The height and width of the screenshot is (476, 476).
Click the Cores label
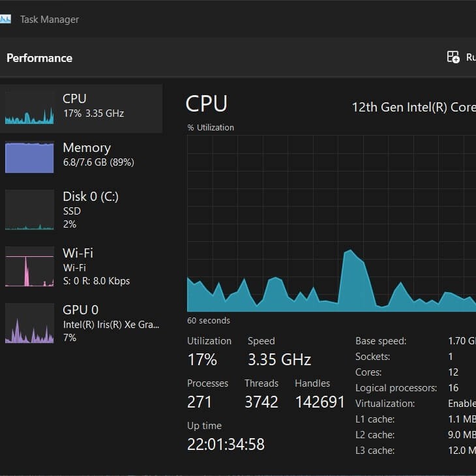pos(368,372)
